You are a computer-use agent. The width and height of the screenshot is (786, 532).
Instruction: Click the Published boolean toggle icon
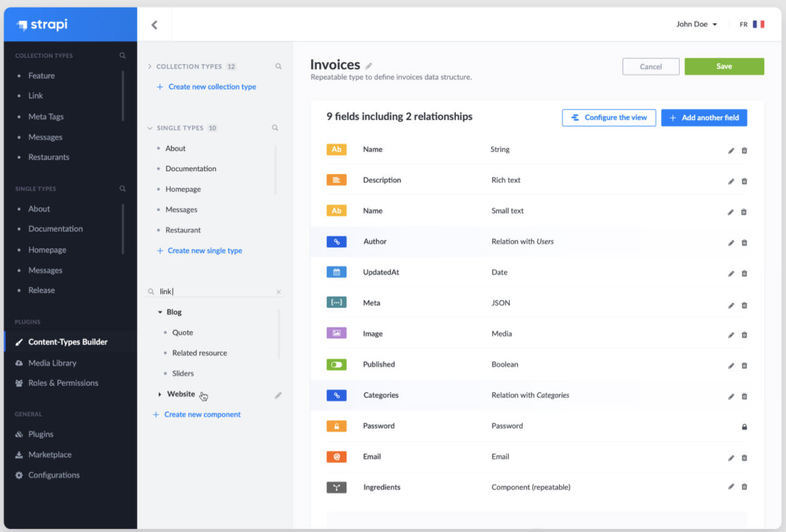tap(336, 364)
